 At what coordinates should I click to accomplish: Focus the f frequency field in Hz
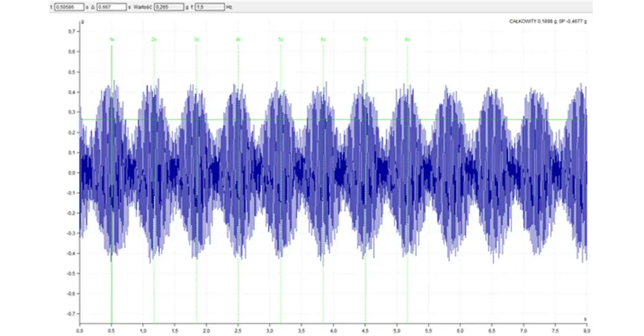pos(210,8)
